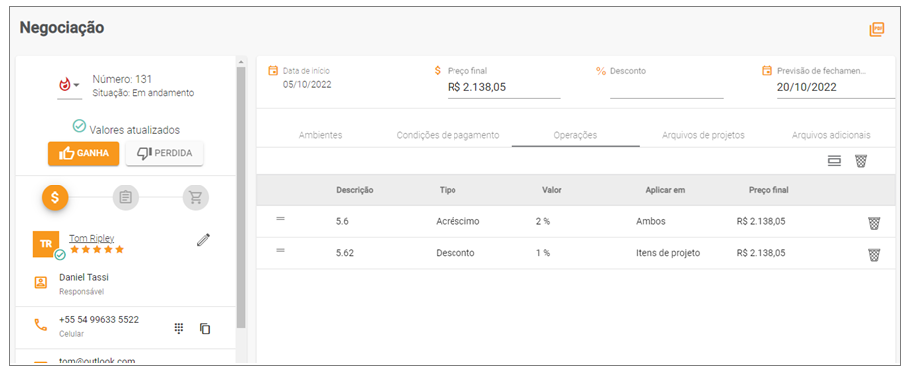Open the Tom Ripley customer link
The width and height of the screenshot is (921, 370).
point(92,238)
